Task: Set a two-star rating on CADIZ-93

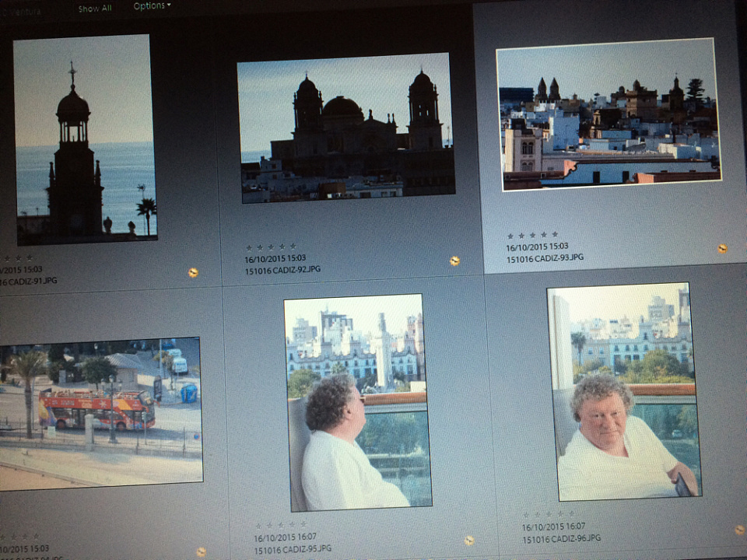Action: (521, 235)
